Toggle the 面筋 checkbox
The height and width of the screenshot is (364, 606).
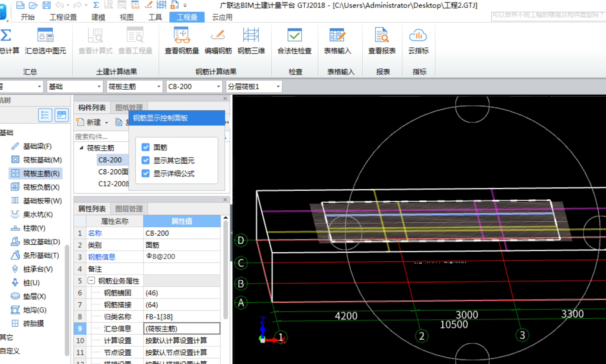(146, 147)
